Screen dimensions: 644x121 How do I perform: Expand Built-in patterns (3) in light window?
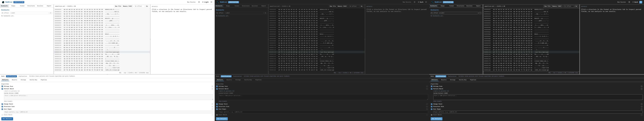point(12,91)
